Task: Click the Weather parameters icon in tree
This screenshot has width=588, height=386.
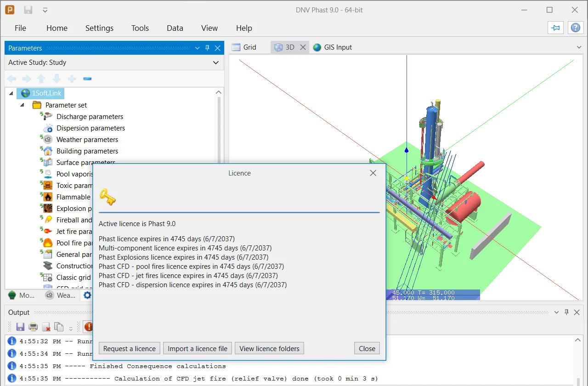Action: point(48,139)
